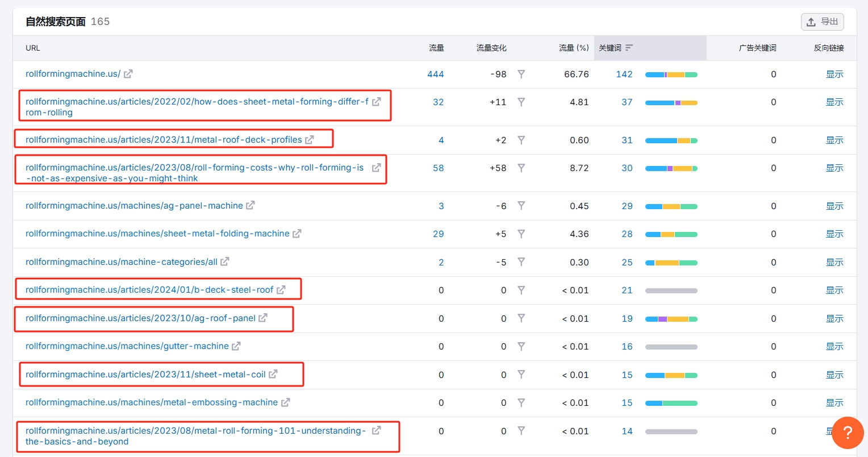Screen dimensions: 868x457
Task: Sort by 广告关键词 column header
Action: pos(757,48)
